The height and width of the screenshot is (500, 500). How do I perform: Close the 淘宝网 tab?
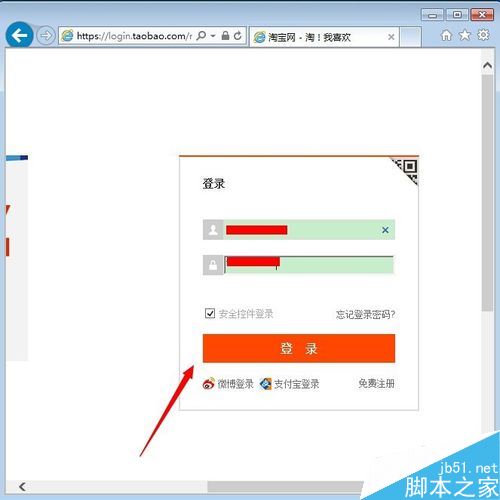391,37
